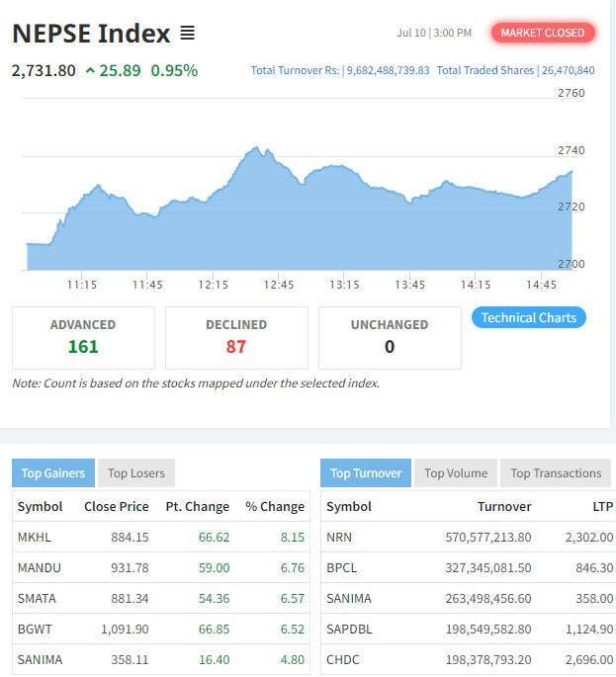The width and height of the screenshot is (616, 677).
Task: Open Technical Charts
Action: click(x=529, y=317)
